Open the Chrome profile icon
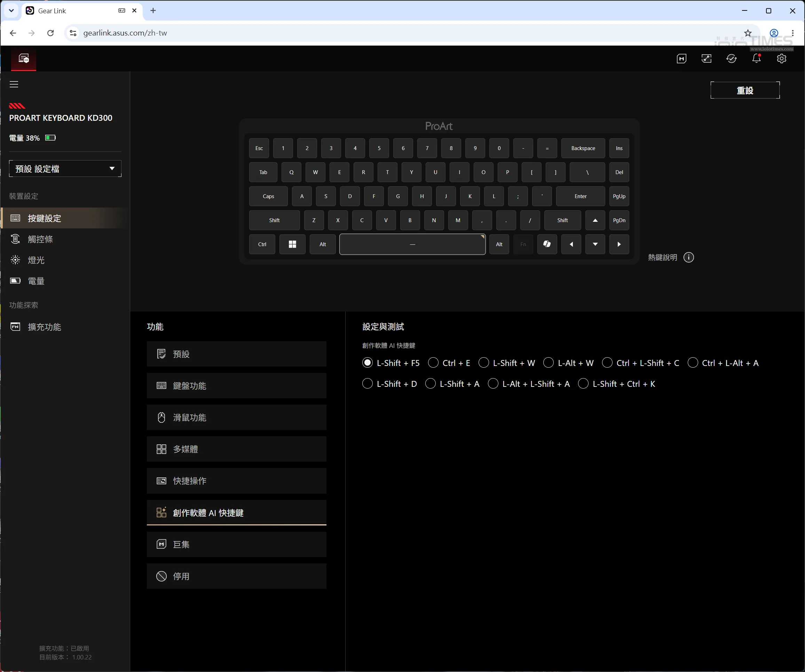Image resolution: width=805 pixels, height=672 pixels. pos(774,33)
